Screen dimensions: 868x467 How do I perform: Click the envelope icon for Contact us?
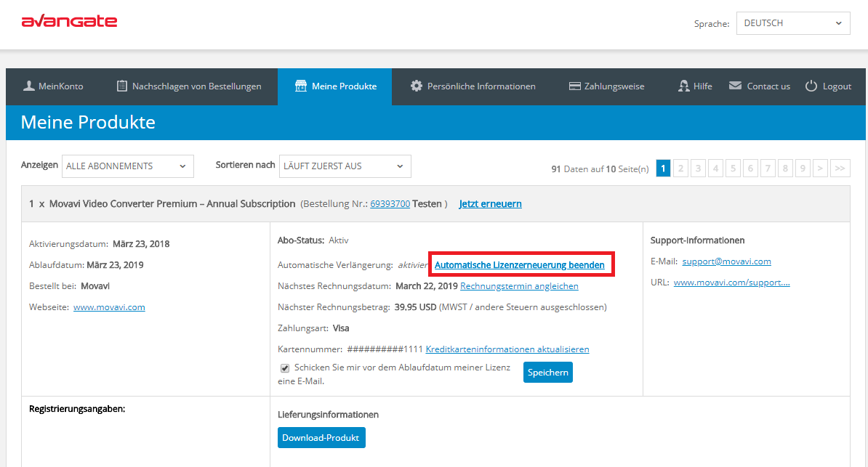(x=735, y=86)
